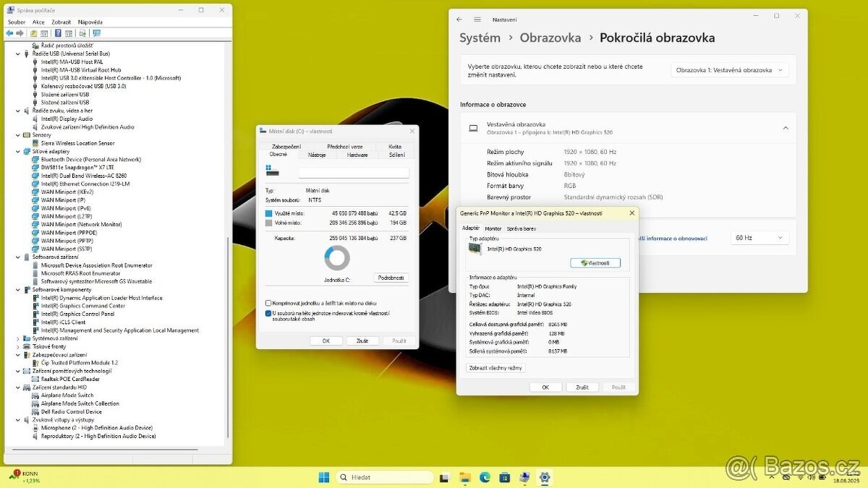868x488 pixels.
Task: Switch to the Monitor tab
Action: (x=493, y=227)
